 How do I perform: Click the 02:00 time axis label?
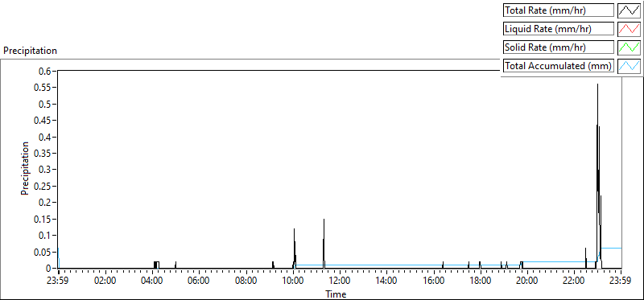105,282
